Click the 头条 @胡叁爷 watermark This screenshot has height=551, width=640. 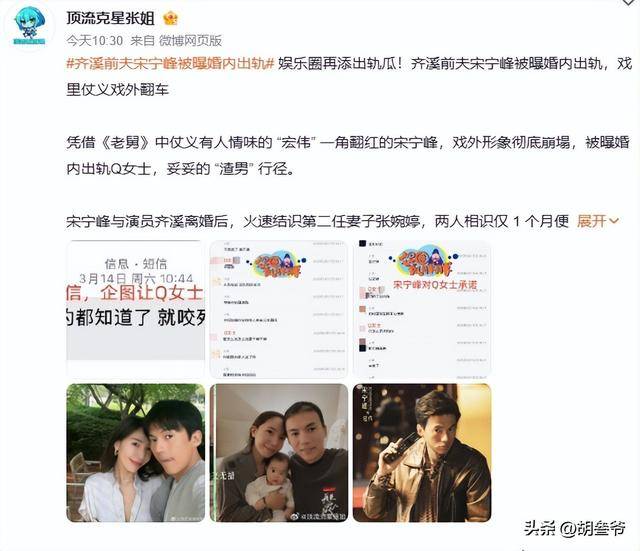[x=575, y=529]
